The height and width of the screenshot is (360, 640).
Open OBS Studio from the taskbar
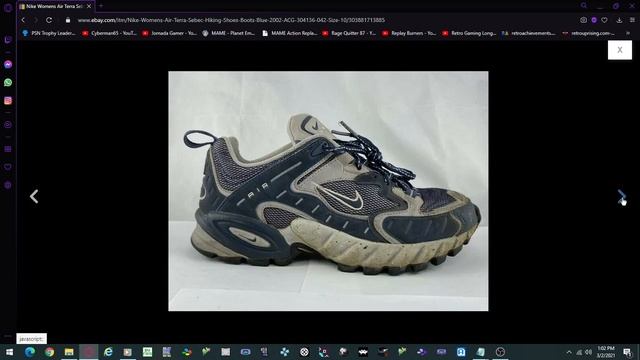click(500, 352)
